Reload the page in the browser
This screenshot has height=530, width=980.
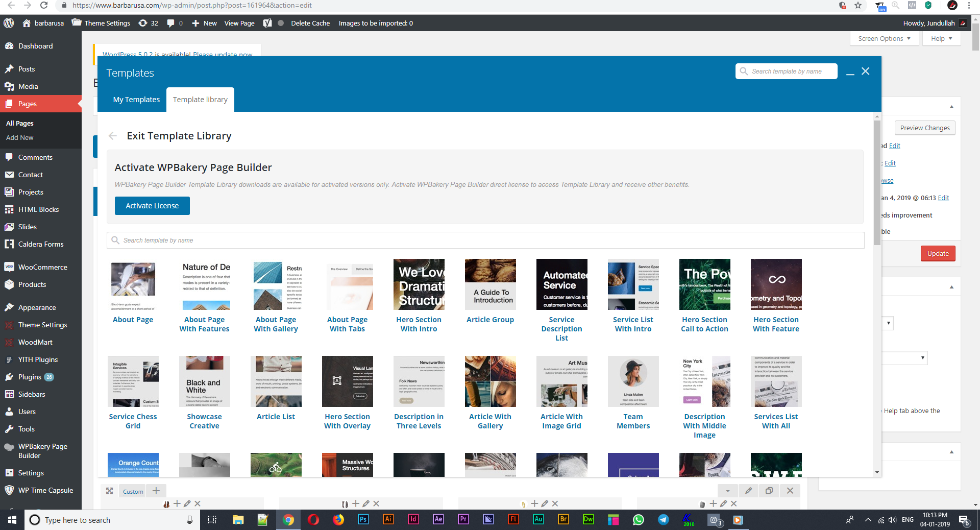point(44,6)
